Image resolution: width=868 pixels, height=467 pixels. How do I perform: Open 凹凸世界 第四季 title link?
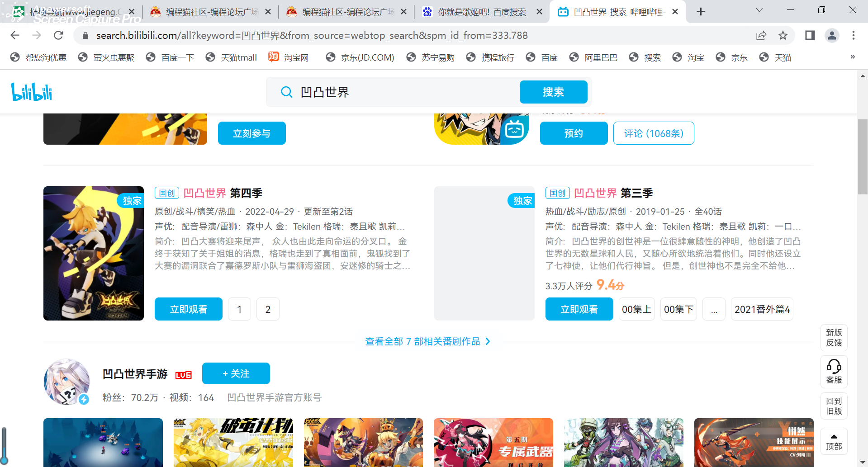pyautogui.click(x=223, y=193)
